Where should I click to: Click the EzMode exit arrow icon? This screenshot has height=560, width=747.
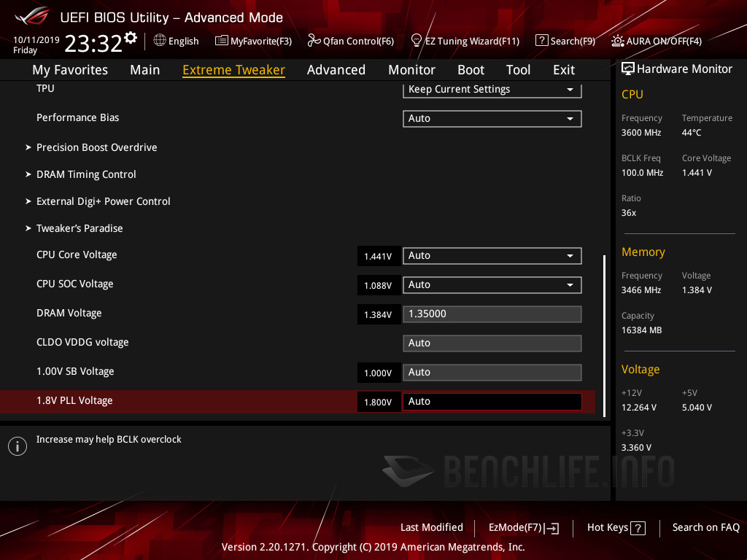tap(551, 528)
